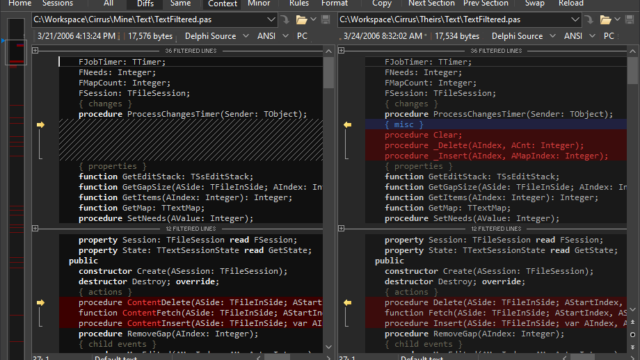
Task: Select left GetEditStack function line
Action: coord(191,177)
